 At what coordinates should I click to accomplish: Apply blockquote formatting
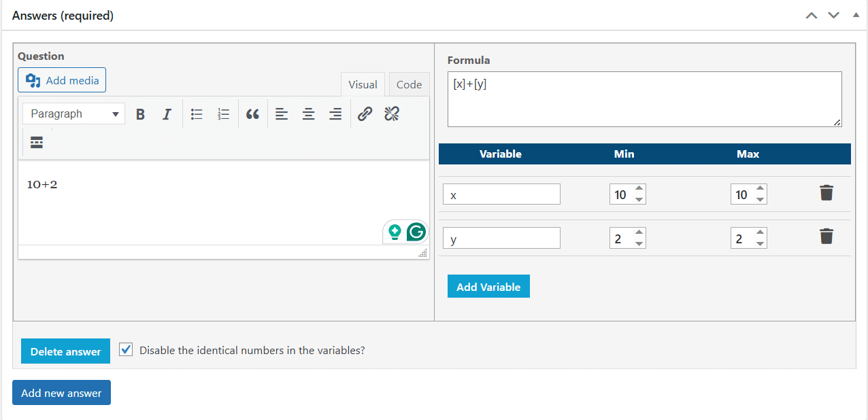(252, 114)
